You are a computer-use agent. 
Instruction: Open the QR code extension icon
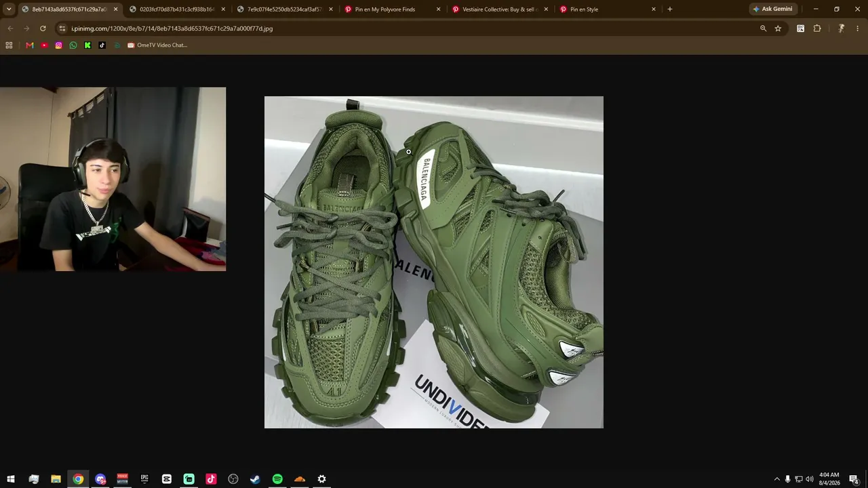click(801, 28)
